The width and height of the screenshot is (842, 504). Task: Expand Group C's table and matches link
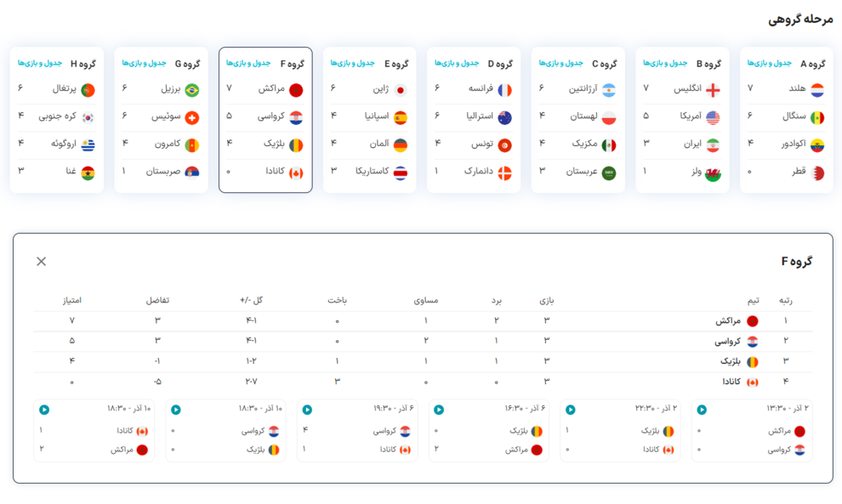[x=560, y=64]
